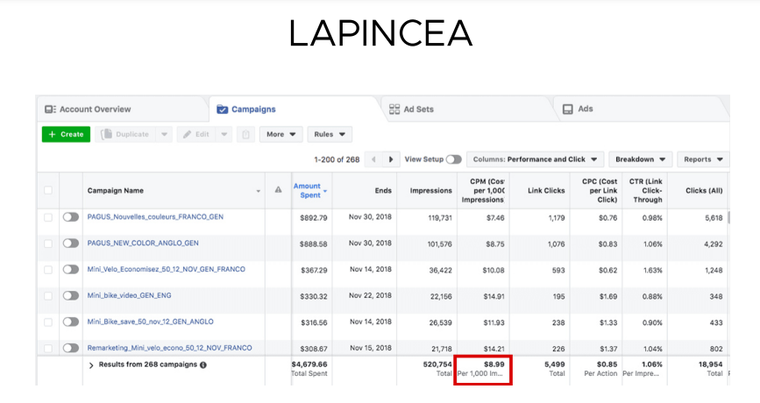Image resolution: width=760 pixels, height=403 pixels.
Task: Open Mini_bike_video_GEN_ENG campaign link
Action: click(x=129, y=295)
